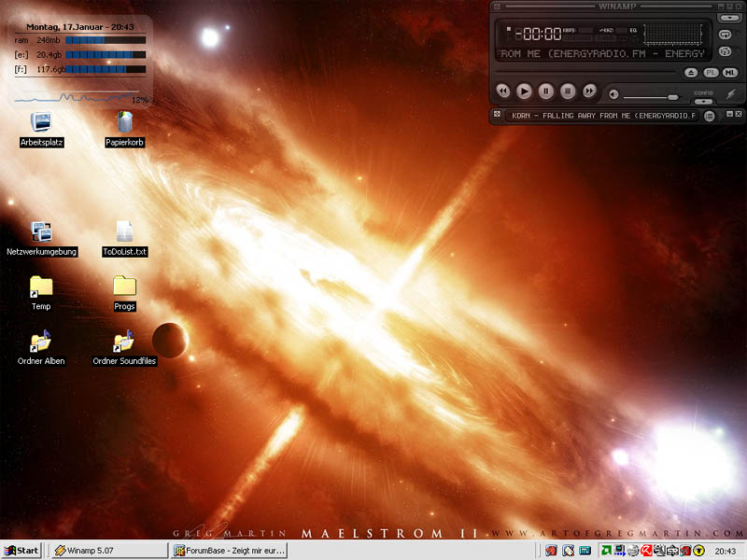
Task: Click the yellow round tray icon
Action: click(x=698, y=551)
